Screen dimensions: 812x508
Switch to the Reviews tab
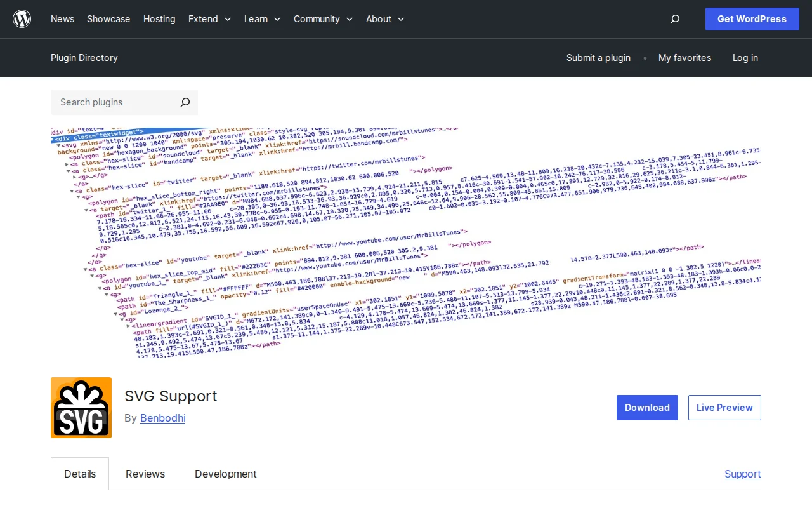click(x=145, y=474)
